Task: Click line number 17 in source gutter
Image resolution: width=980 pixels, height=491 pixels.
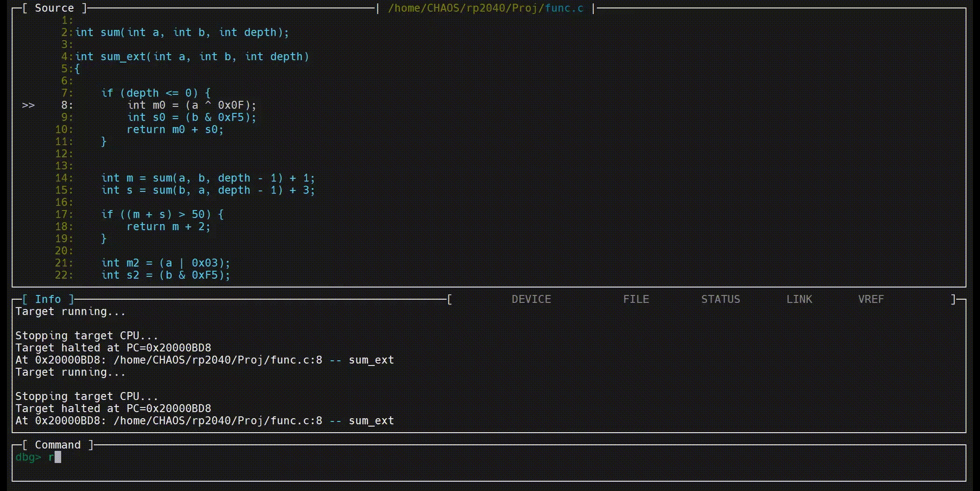Action: pos(63,215)
